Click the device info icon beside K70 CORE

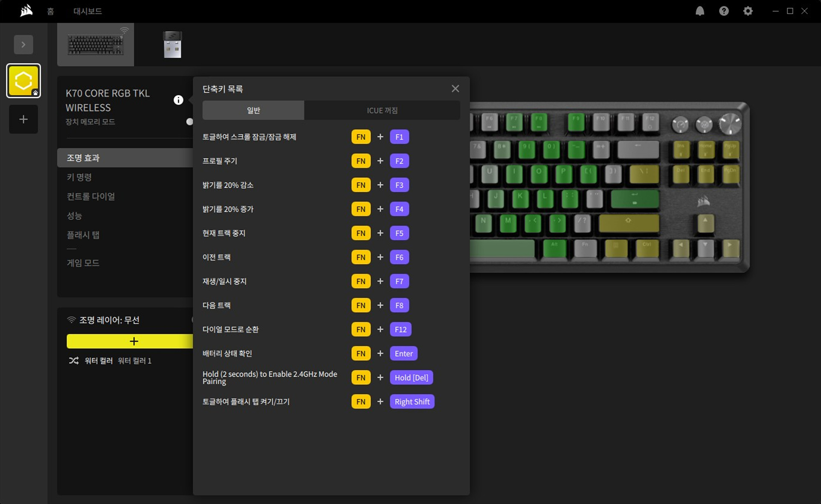[x=178, y=100]
